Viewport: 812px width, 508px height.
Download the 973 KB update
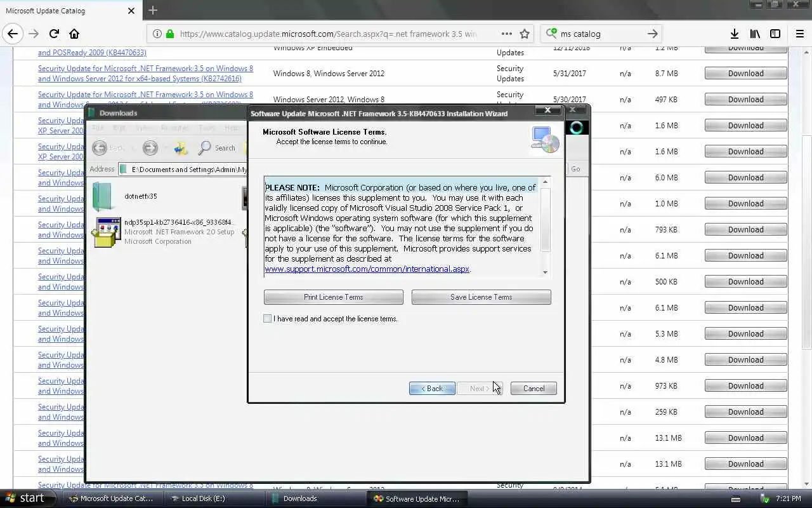745,386
